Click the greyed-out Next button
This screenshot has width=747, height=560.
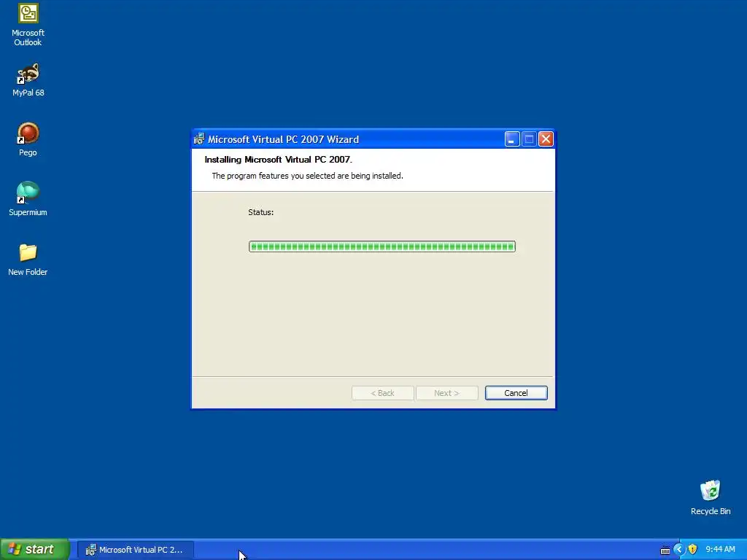(446, 393)
